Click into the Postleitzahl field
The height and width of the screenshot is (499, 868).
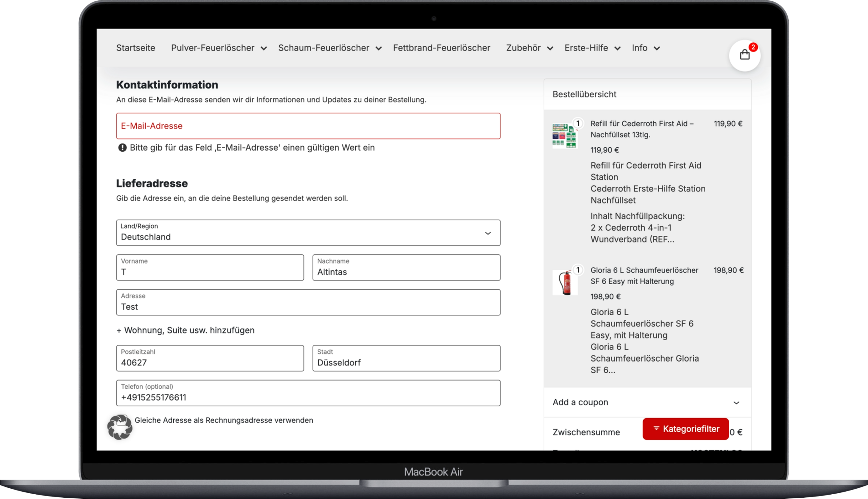click(210, 359)
